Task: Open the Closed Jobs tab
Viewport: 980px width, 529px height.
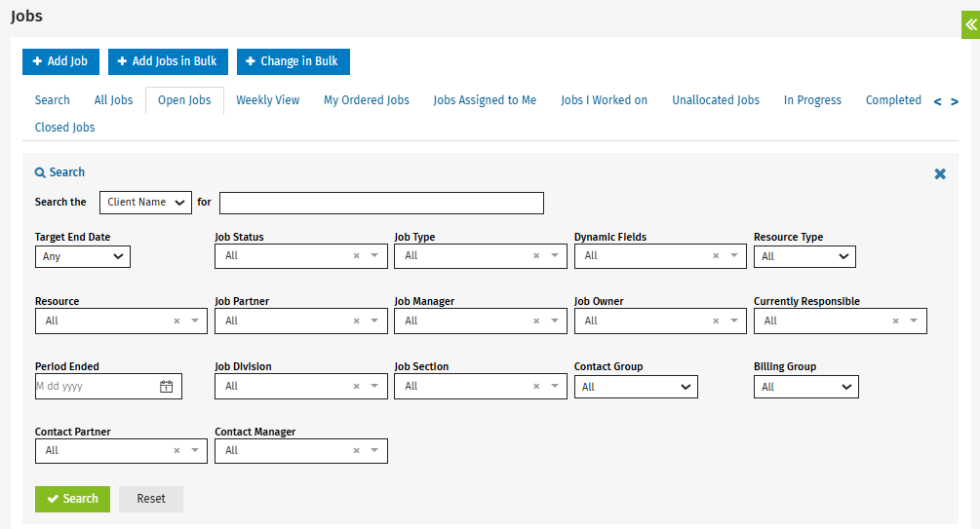Action: 65,128
